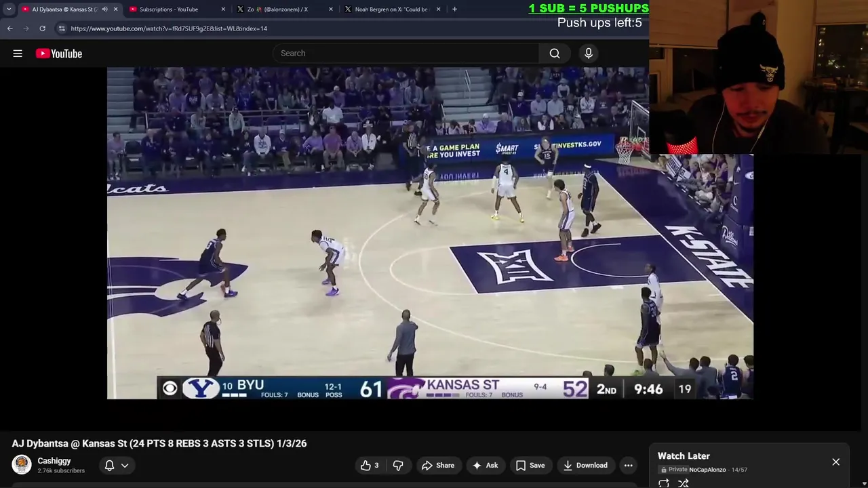Open the YouTube hamburger guide menu

[x=18, y=54]
